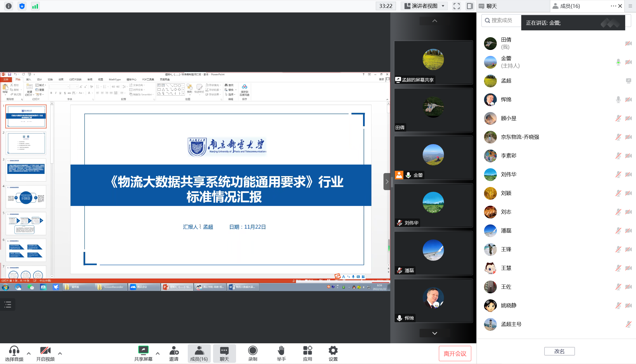Toggle the side panel layout icon
The image size is (636, 364).
470,6
